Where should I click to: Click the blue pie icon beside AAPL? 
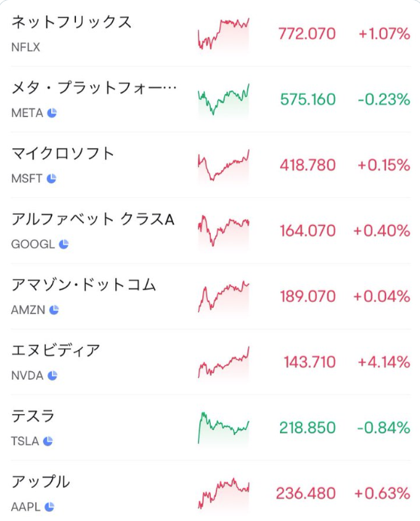pos(49,507)
